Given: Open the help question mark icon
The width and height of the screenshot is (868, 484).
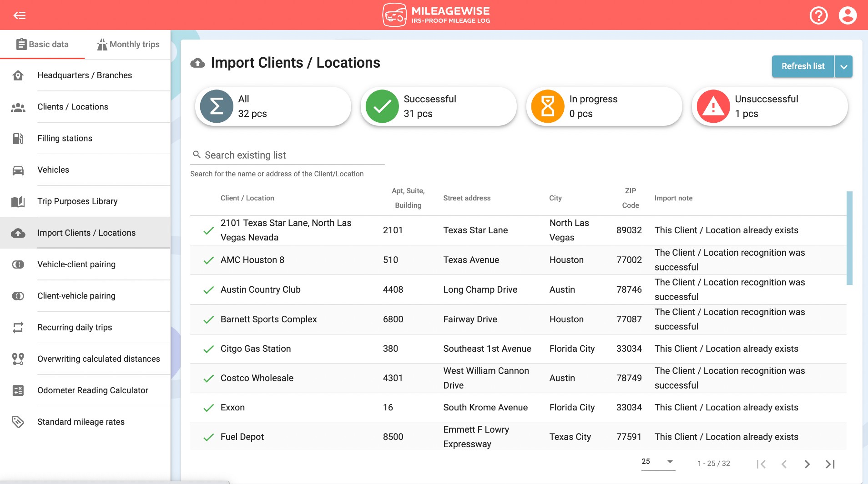Looking at the screenshot, I should coord(818,15).
